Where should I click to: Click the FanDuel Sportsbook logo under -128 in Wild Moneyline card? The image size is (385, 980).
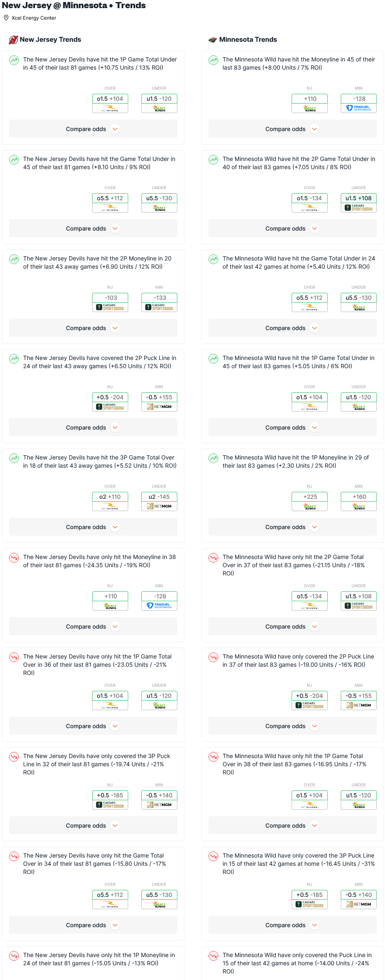(x=359, y=108)
